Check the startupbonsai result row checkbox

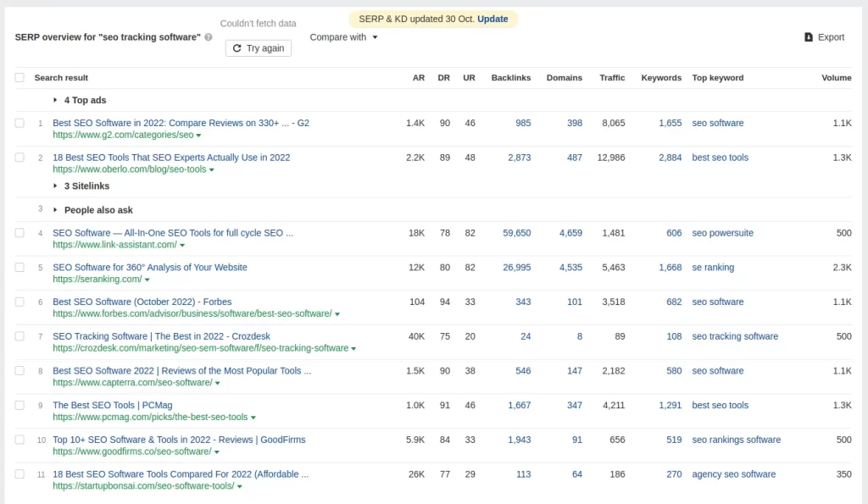pyautogui.click(x=20, y=474)
